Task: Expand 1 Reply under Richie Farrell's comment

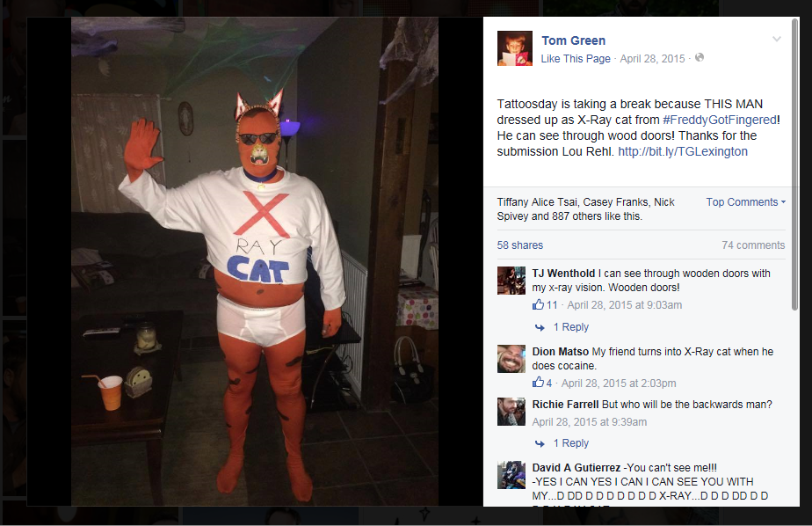Action: [x=570, y=443]
